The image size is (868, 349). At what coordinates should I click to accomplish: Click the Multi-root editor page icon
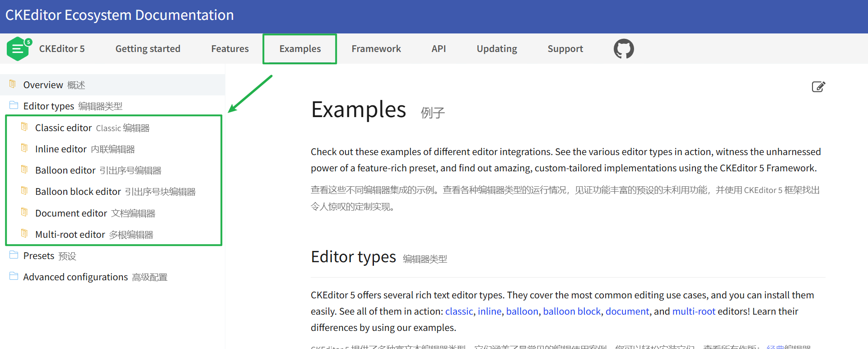tap(24, 234)
